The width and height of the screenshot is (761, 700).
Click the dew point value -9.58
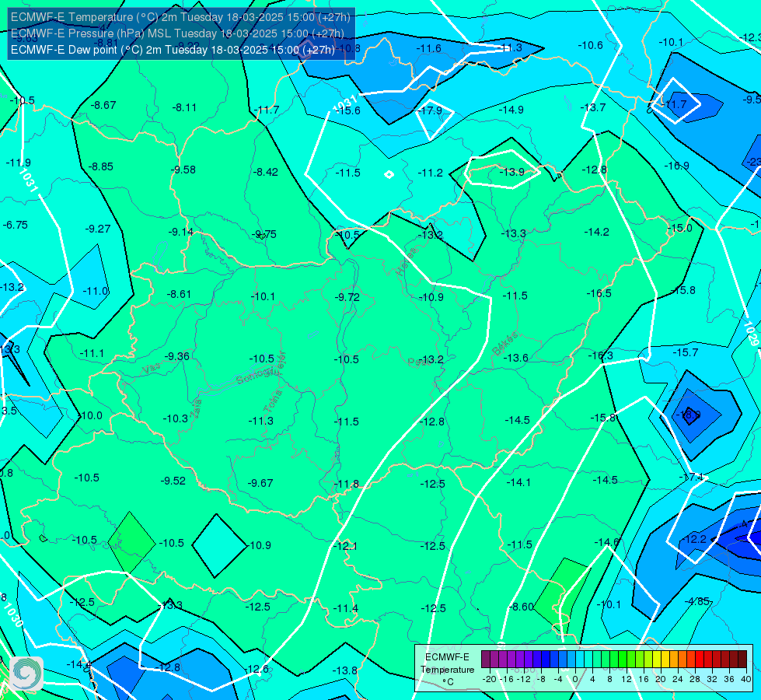pyautogui.click(x=183, y=170)
